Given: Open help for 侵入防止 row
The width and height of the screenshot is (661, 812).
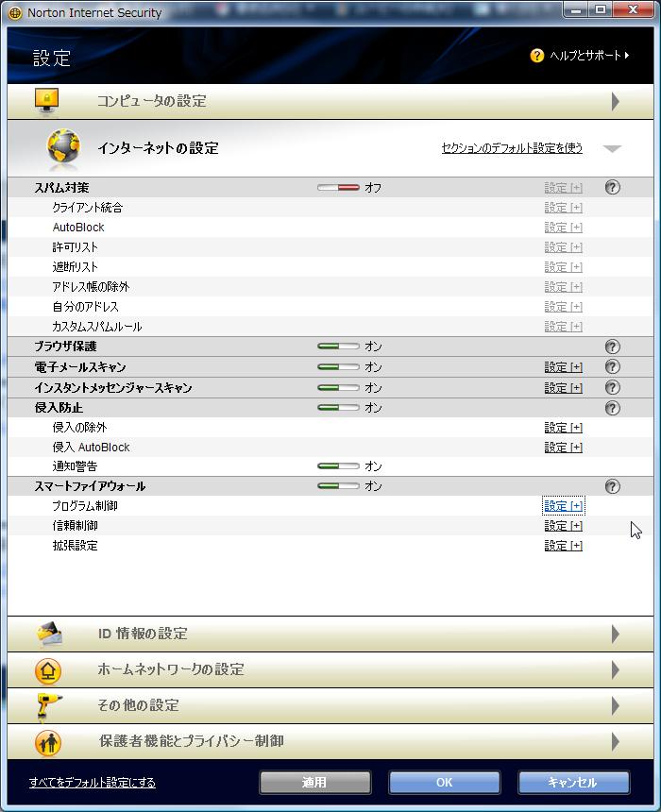Looking at the screenshot, I should click(612, 408).
